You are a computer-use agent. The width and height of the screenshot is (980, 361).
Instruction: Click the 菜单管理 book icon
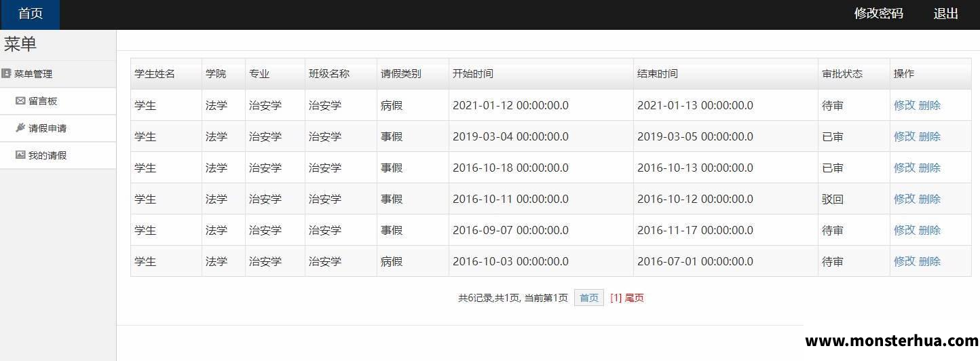coord(6,73)
